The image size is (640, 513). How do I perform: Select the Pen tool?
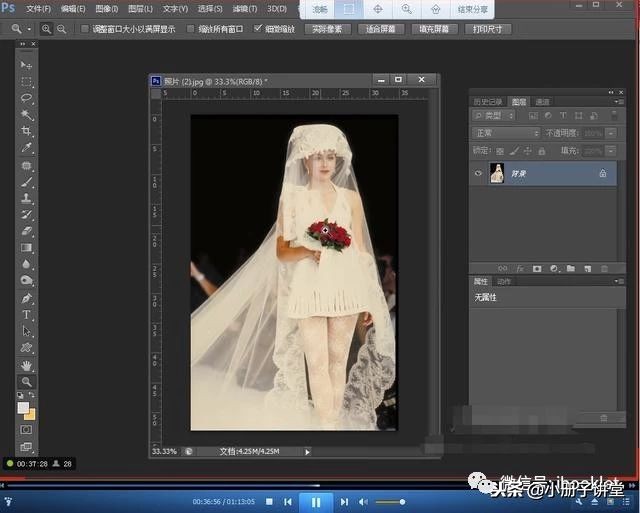click(x=27, y=298)
